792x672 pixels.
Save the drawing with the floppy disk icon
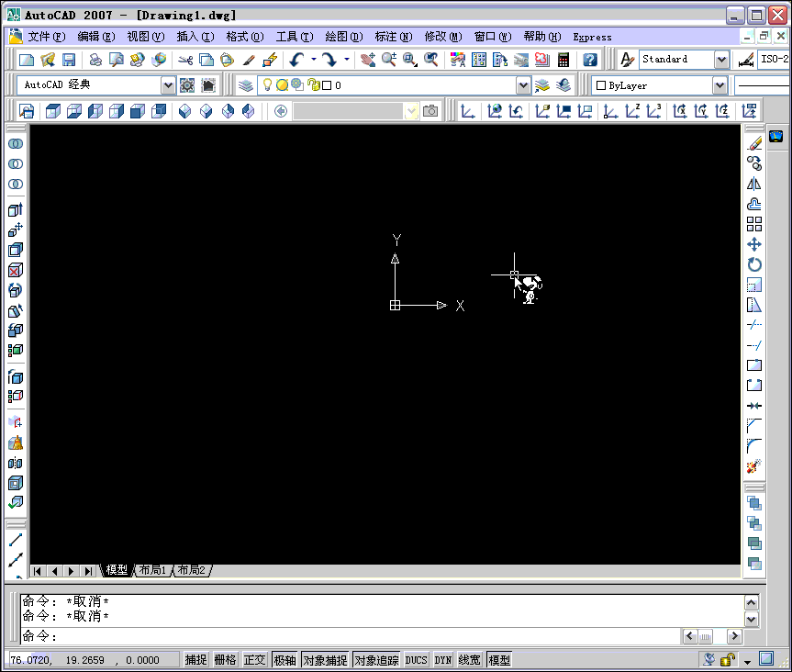click(69, 60)
